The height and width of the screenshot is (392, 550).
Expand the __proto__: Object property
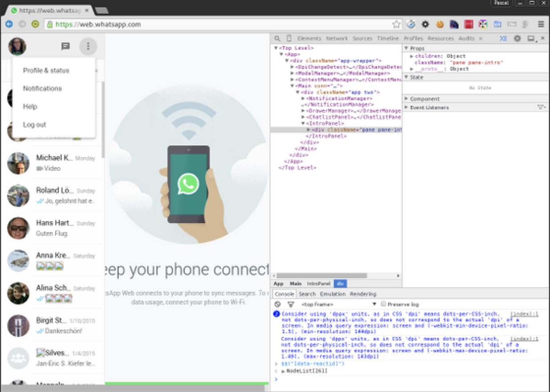pyautogui.click(x=412, y=69)
